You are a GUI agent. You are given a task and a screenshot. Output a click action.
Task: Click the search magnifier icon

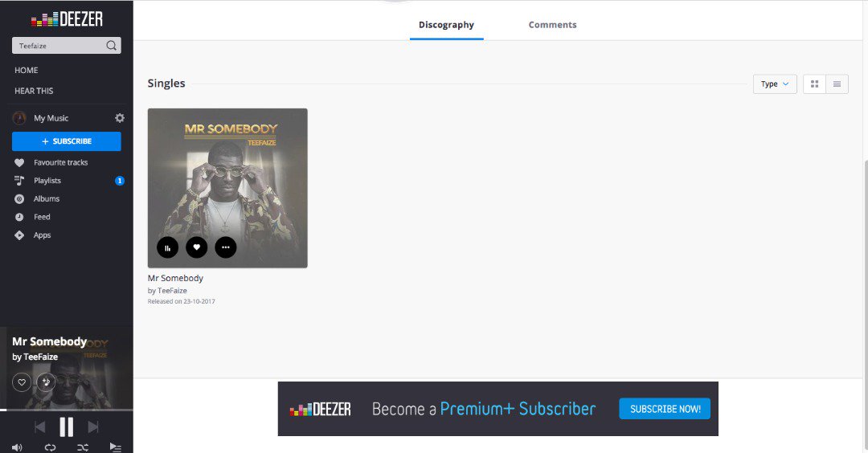pyautogui.click(x=111, y=45)
